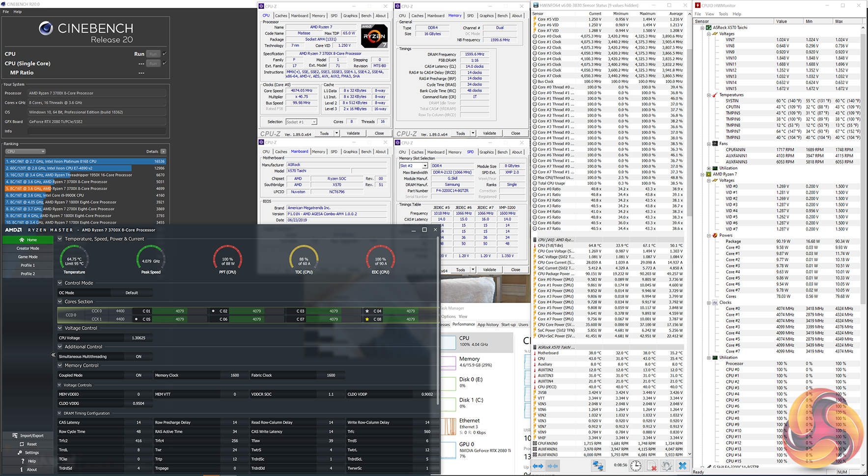Screen dimensions: 868x476
Task: Open the Cinebench Ranking CPU dropdown
Action: [26, 151]
